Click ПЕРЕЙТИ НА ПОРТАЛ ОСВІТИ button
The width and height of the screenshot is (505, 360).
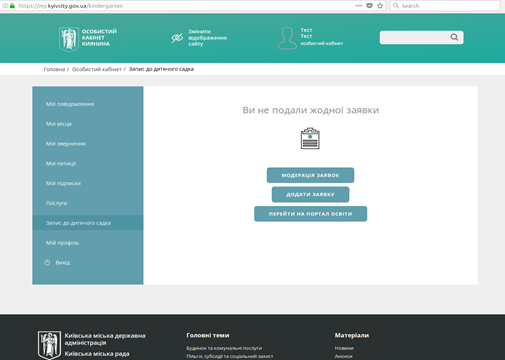pyautogui.click(x=310, y=214)
